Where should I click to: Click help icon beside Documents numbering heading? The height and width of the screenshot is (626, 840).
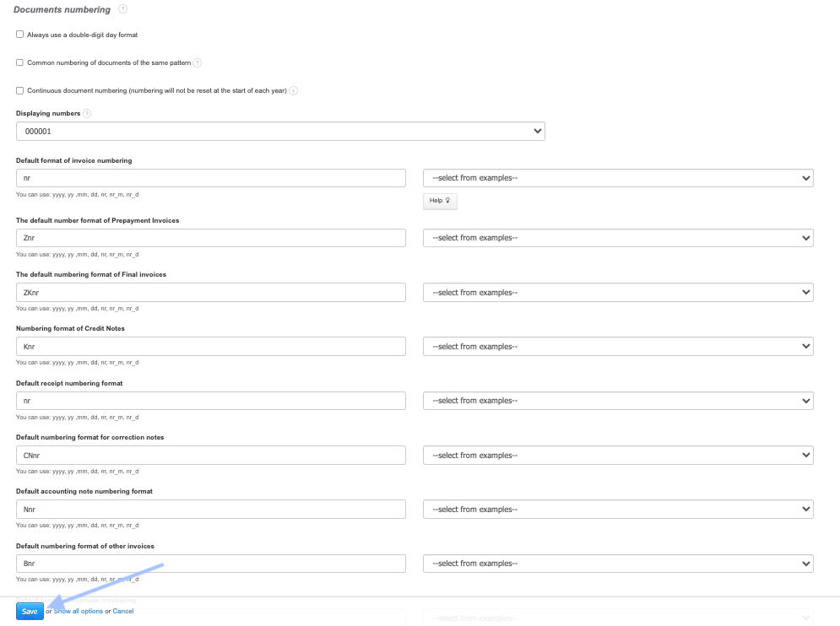click(123, 9)
